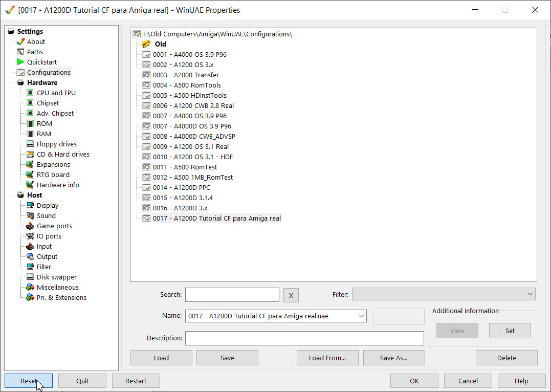Choose config 0005 - A500 HDInstTools
Screen dimensions: 551x392
(x=190, y=95)
